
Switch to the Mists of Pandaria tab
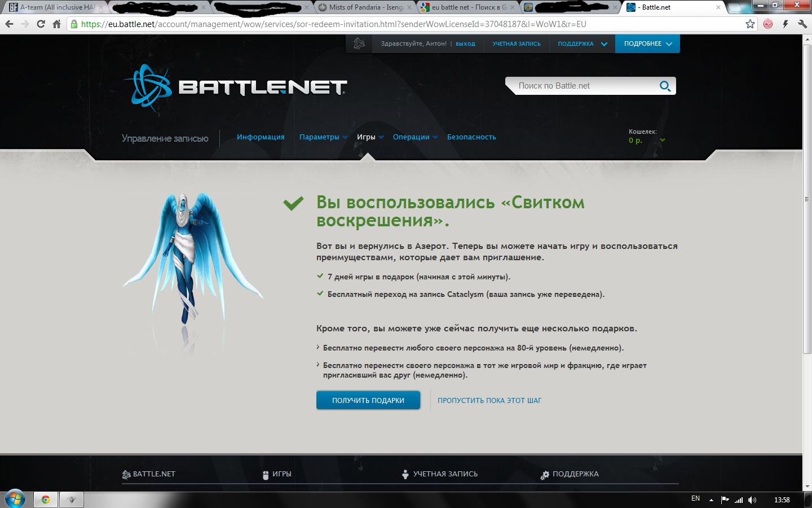pos(365,7)
